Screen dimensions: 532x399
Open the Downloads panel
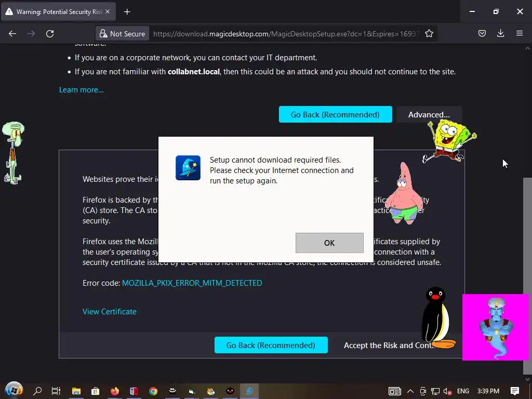click(x=500, y=33)
